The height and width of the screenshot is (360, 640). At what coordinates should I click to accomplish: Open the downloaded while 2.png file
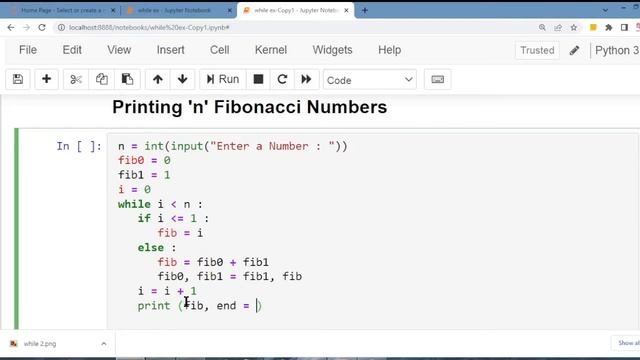click(x=40, y=344)
